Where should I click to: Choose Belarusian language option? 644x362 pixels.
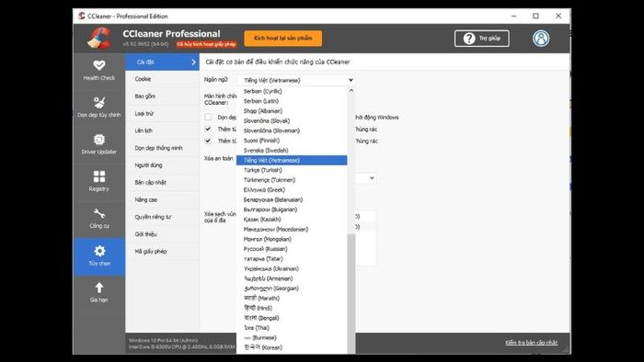click(292, 199)
